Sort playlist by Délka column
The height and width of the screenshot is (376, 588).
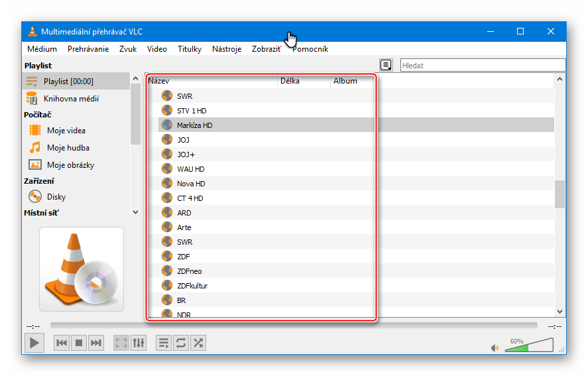point(303,81)
